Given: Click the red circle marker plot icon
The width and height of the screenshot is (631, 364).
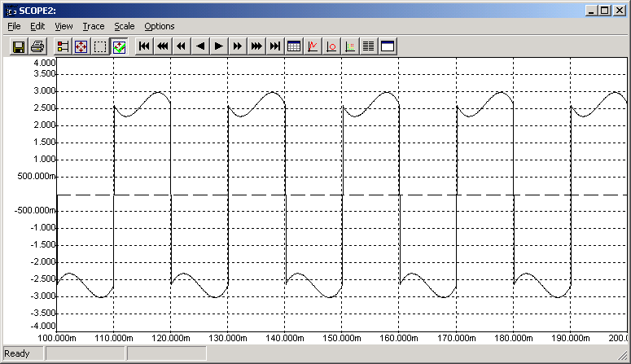Looking at the screenshot, I should (x=331, y=46).
